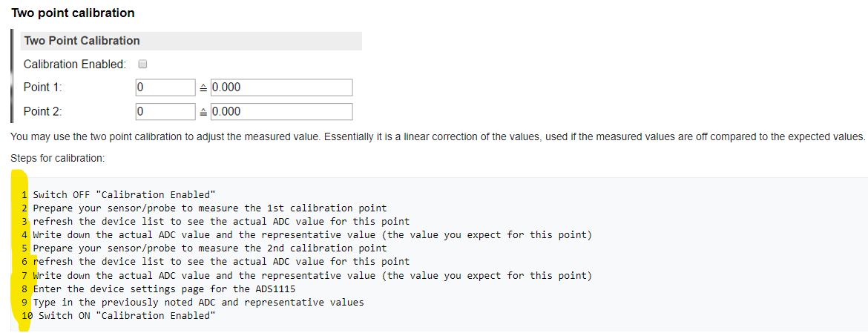Focus the Point 2 representative value field
Image resolution: width=868 pixels, height=333 pixels.
[281, 112]
